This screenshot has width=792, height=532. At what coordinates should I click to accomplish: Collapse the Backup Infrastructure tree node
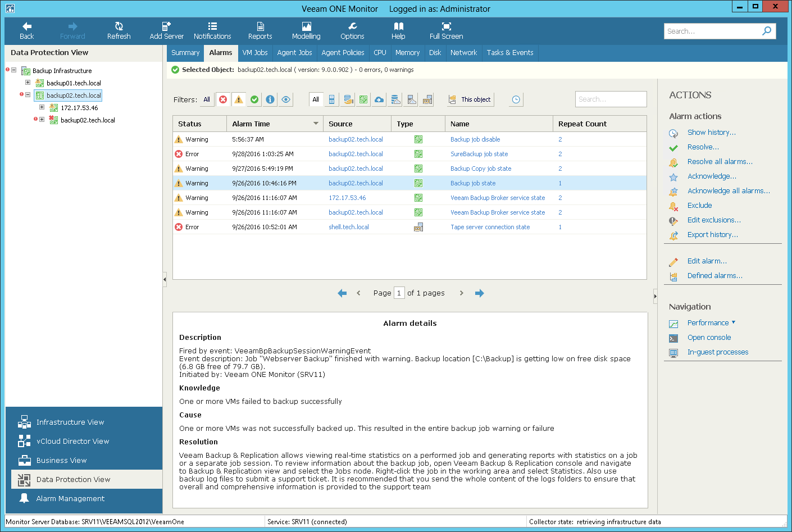click(x=13, y=70)
